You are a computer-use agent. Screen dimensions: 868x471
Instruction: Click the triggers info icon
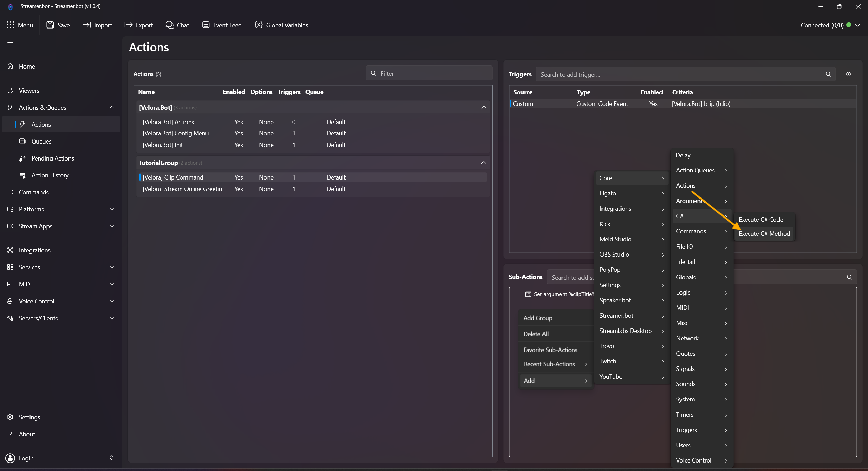coord(848,74)
